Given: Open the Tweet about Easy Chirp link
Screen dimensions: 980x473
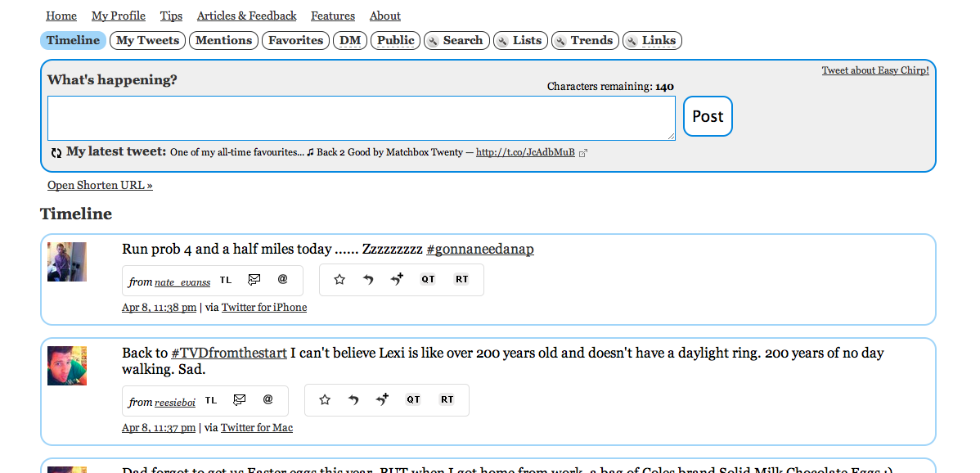Looking at the screenshot, I should pyautogui.click(x=874, y=70).
